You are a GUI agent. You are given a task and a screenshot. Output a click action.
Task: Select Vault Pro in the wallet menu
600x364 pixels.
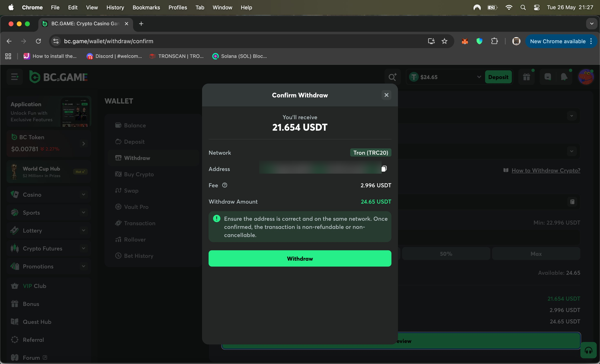coord(153,207)
